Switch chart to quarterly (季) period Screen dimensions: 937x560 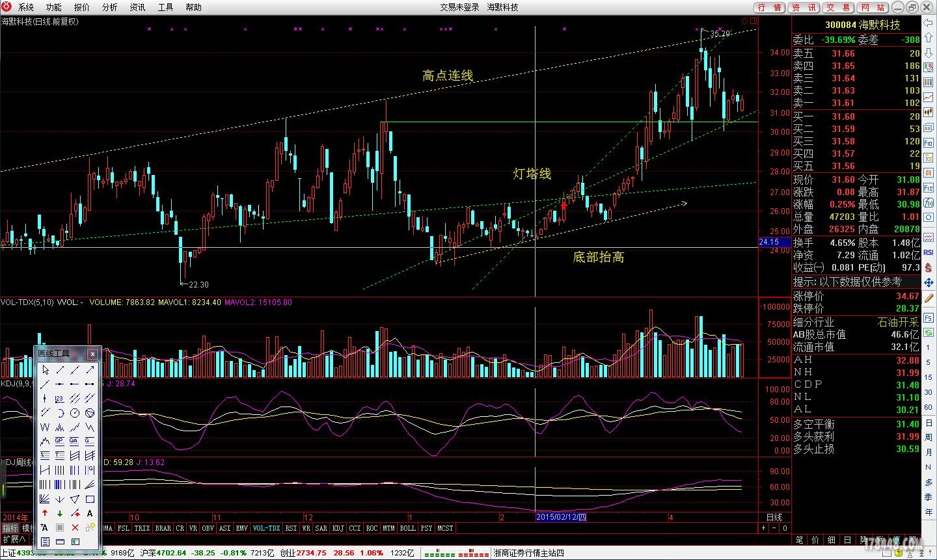click(x=929, y=497)
